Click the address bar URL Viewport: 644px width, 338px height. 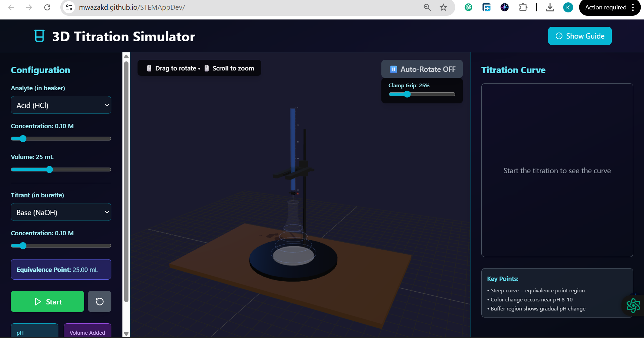tap(132, 7)
